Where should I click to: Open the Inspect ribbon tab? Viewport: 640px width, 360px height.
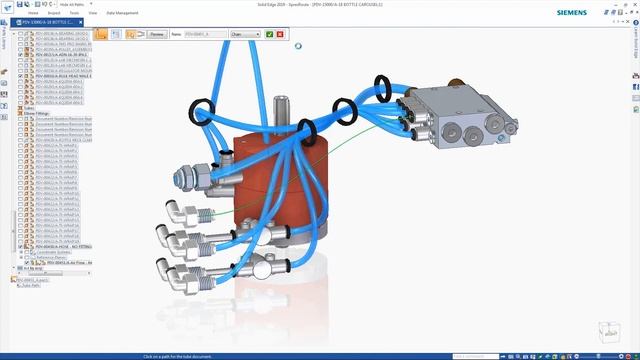pos(54,13)
